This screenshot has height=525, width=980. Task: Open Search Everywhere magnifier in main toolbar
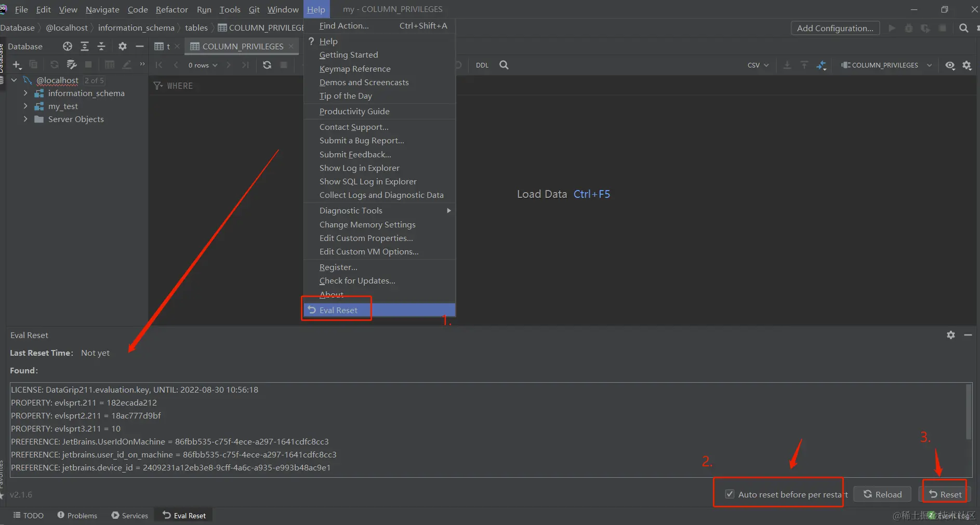click(964, 28)
